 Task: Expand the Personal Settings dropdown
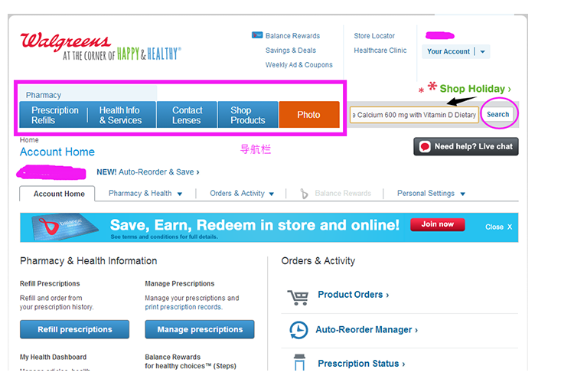pos(462,194)
